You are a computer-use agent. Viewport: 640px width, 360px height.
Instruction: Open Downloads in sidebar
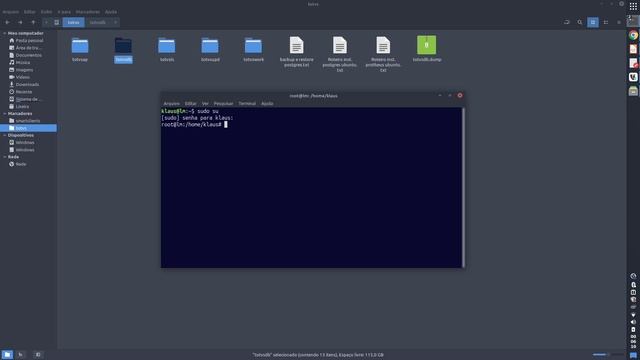tap(24, 84)
